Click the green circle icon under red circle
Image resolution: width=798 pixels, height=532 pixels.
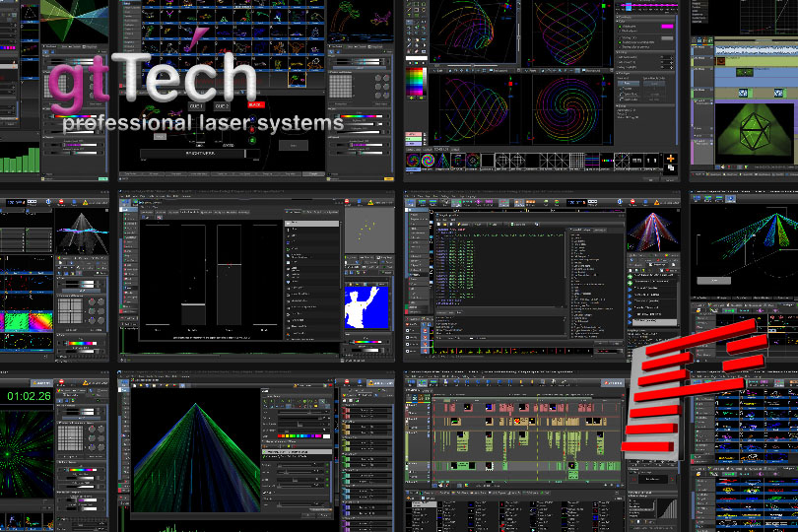click(251, 140)
